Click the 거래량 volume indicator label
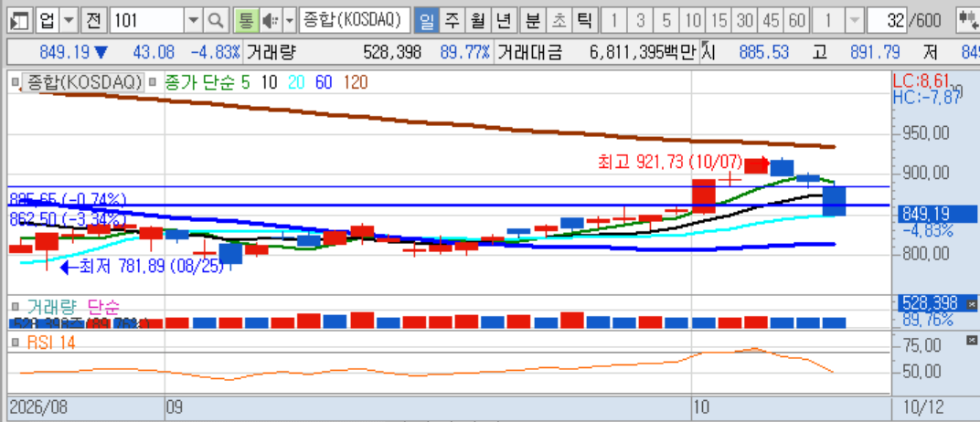Screen dimensions: 980x422 [x=51, y=307]
